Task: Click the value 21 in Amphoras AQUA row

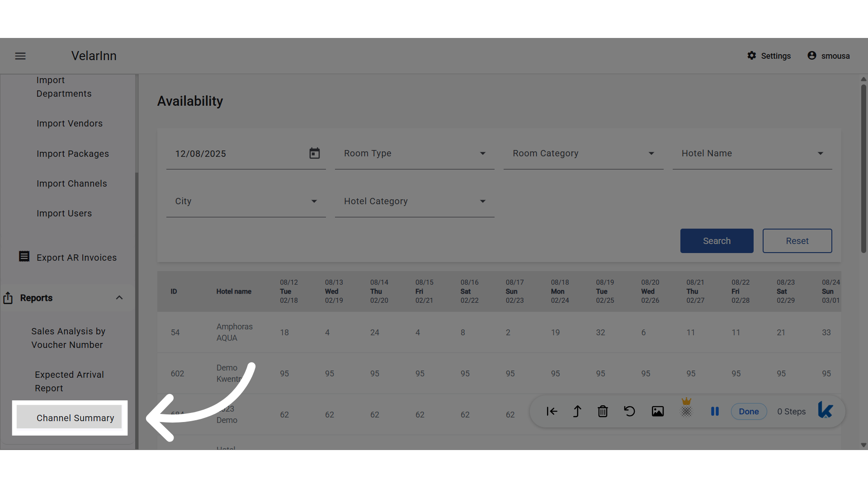Action: click(781, 333)
